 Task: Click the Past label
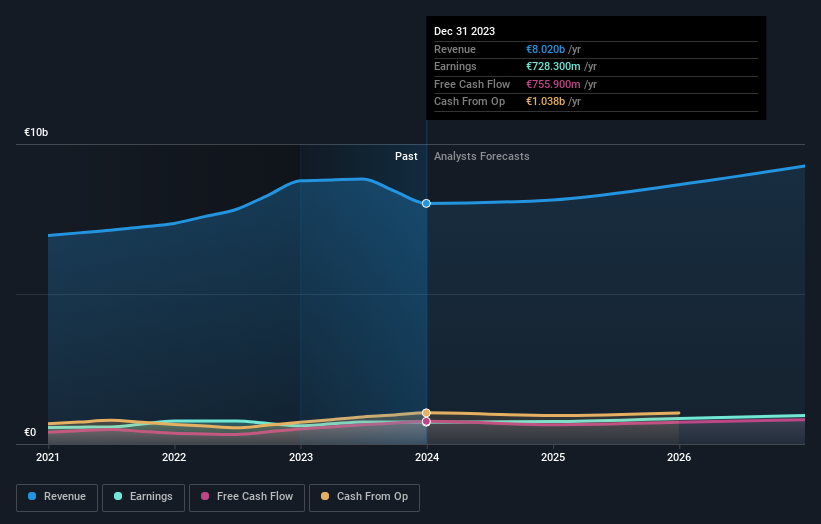406,157
